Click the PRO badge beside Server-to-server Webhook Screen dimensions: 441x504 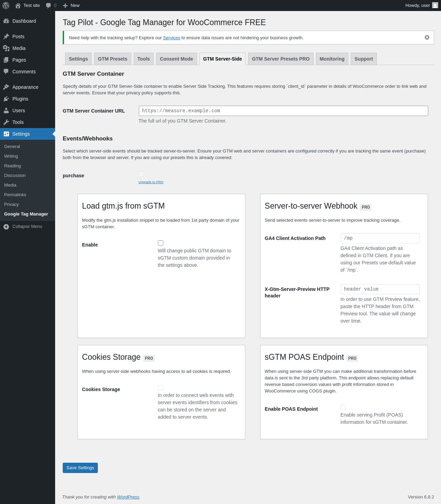pyautogui.click(x=366, y=207)
